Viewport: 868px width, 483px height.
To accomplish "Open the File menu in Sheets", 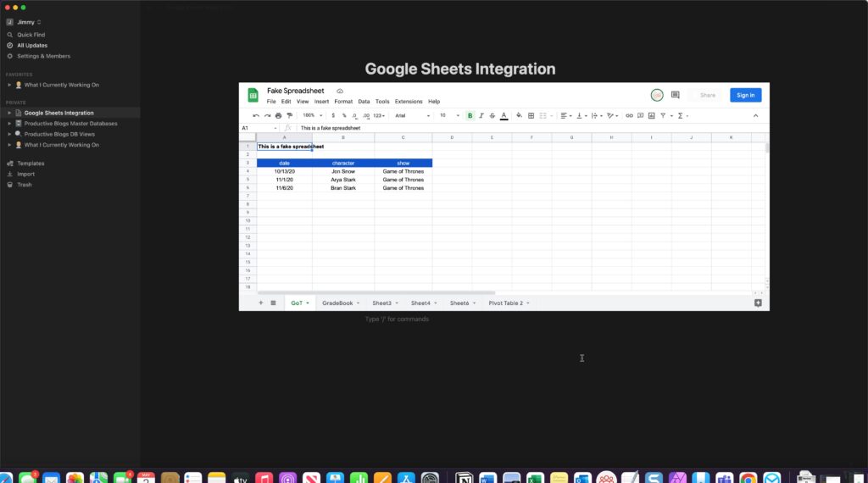I will [x=271, y=102].
